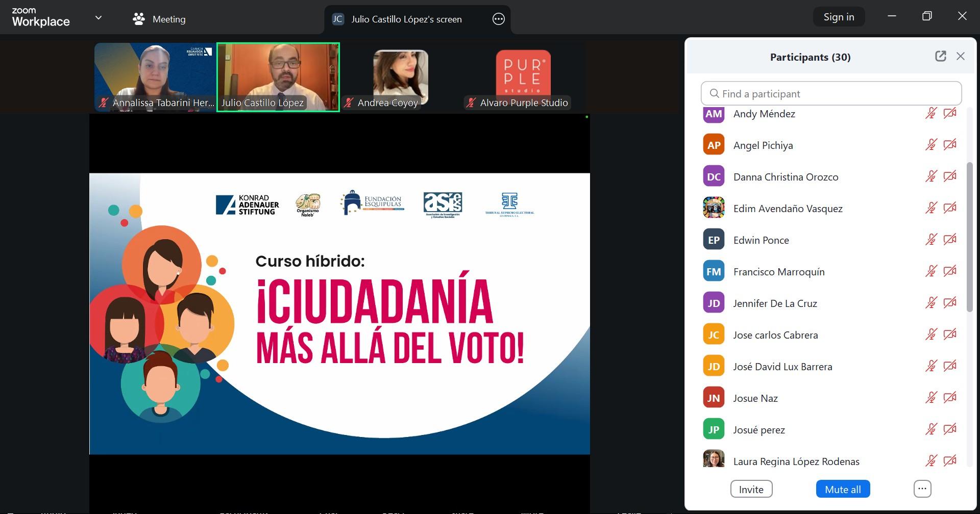Click the Sign in button

click(x=839, y=17)
